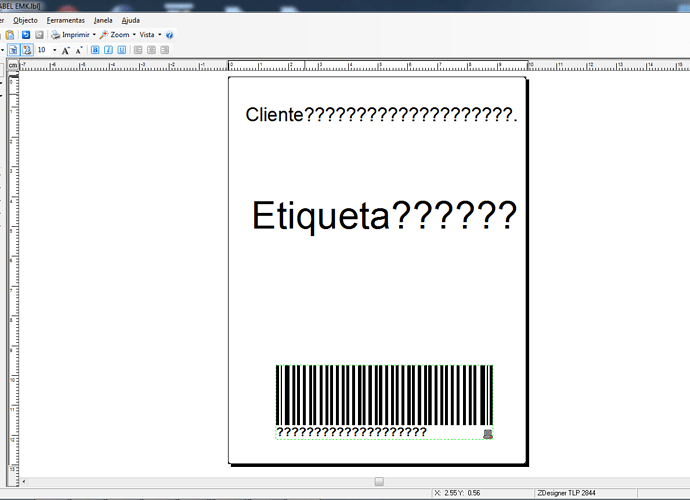Viewport: 690px width, 500px height.
Task: Toggle the first highlighted font mode icon
Action: [x=13, y=50]
